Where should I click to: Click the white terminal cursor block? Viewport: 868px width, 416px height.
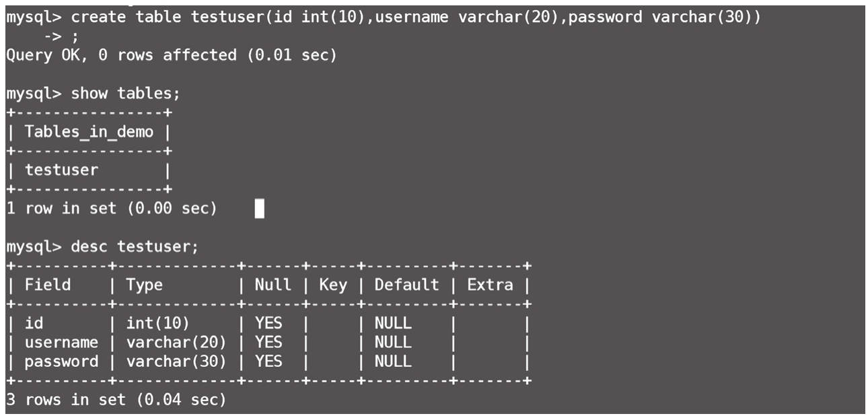(x=260, y=209)
